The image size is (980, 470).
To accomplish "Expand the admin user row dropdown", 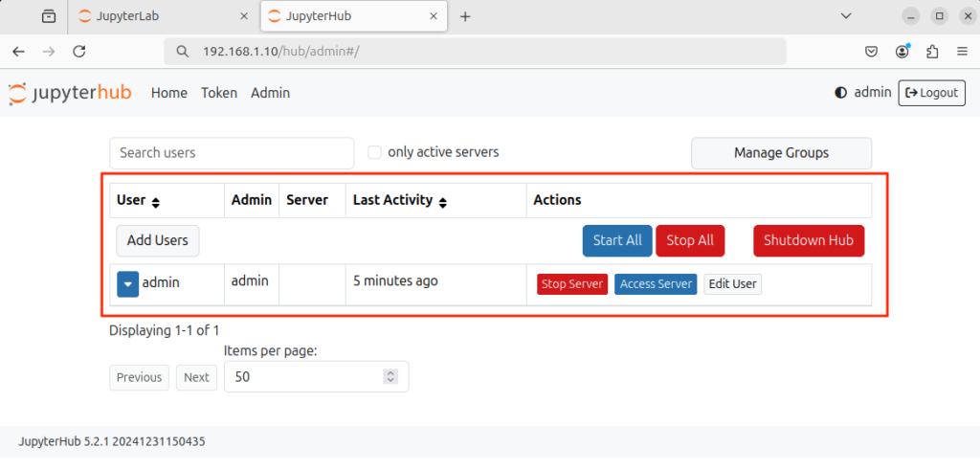I will click(128, 284).
